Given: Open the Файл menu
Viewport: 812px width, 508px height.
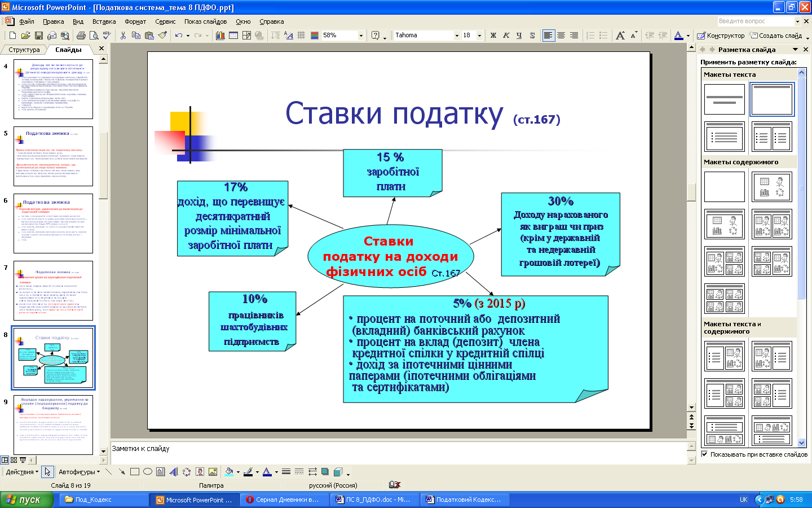Looking at the screenshot, I should pyautogui.click(x=27, y=21).
